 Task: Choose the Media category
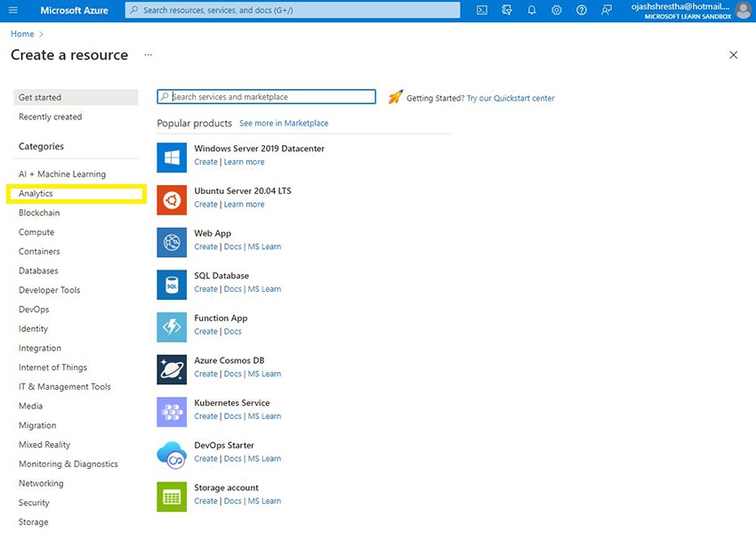[30, 406]
